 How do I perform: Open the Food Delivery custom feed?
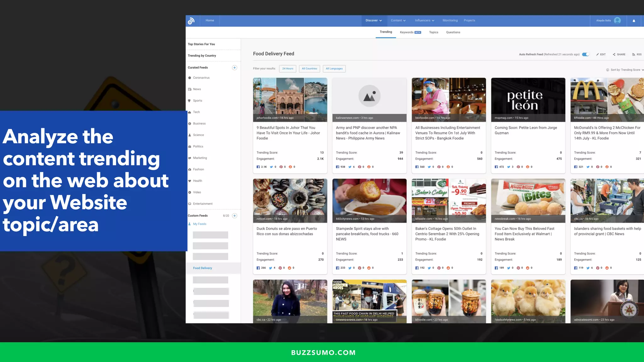[x=203, y=268]
